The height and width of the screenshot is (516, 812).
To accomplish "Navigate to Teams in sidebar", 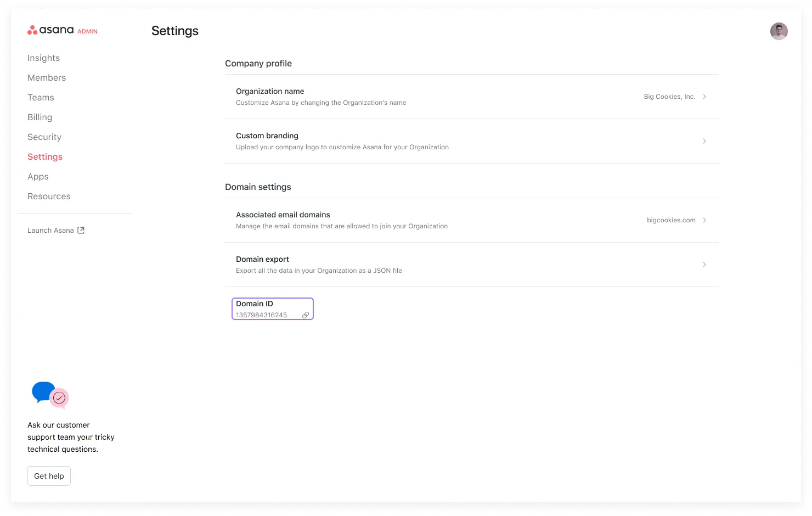I will click(x=41, y=98).
